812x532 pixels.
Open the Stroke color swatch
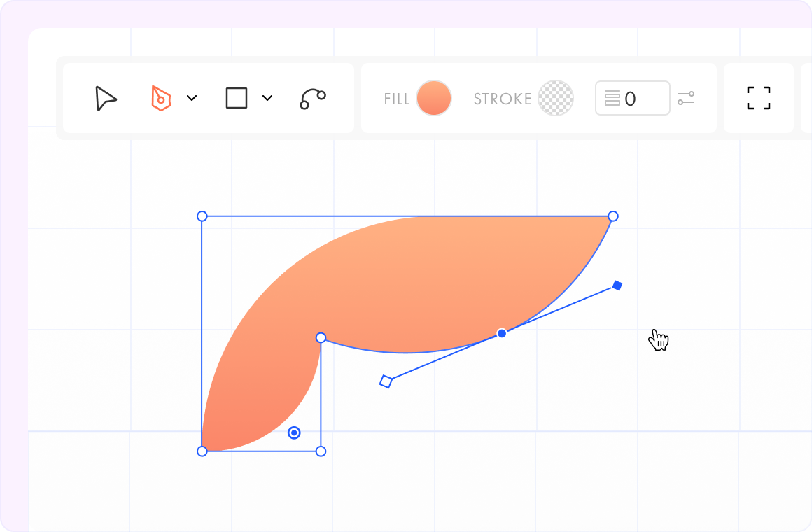[556, 98]
